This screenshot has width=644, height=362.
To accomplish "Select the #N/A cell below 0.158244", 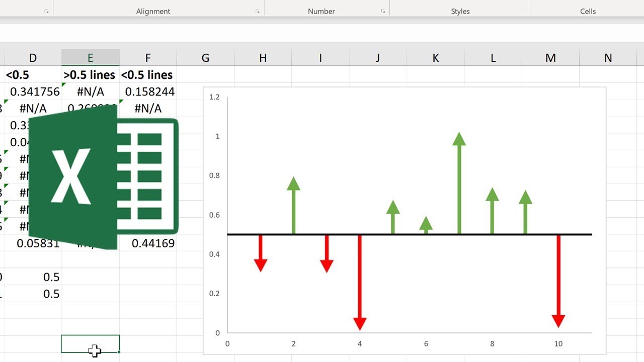I will 148,109.
